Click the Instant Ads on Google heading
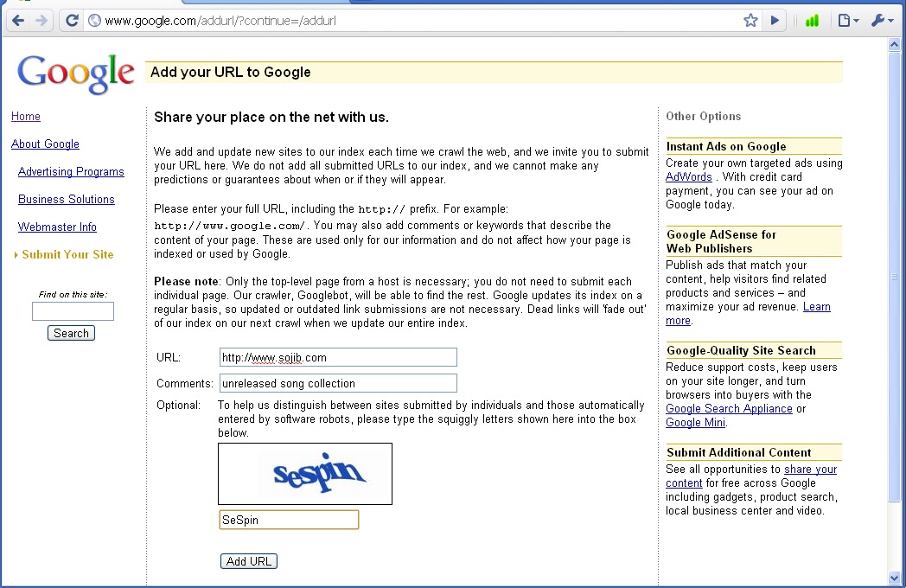Viewport: 906px width, 588px height. click(725, 146)
